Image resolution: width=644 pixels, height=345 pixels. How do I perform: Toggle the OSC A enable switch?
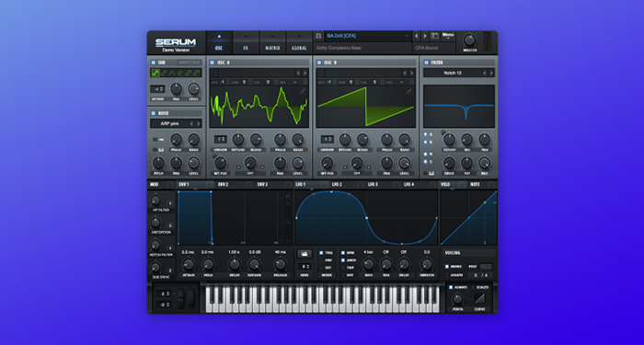[x=212, y=63]
